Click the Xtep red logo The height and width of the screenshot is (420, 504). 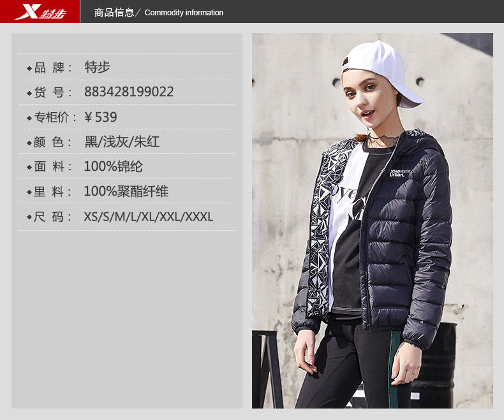40,11
